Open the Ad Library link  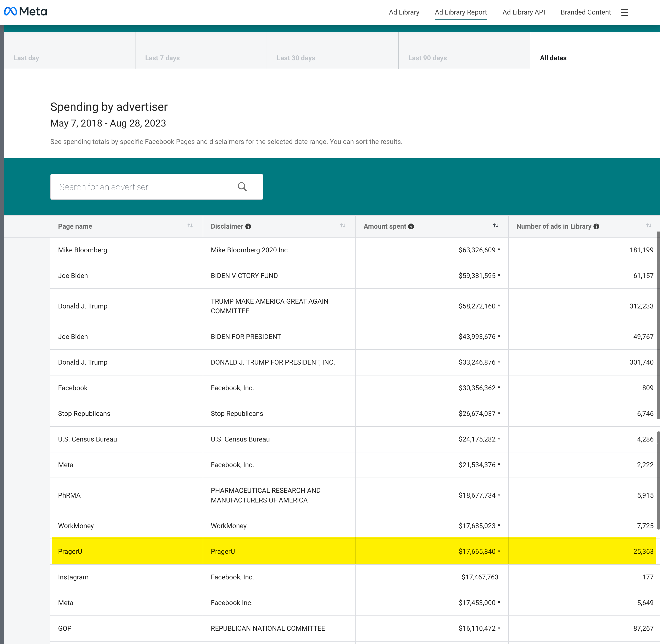point(404,12)
